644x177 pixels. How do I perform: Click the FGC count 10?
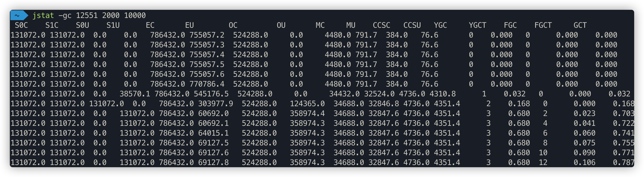point(543,153)
